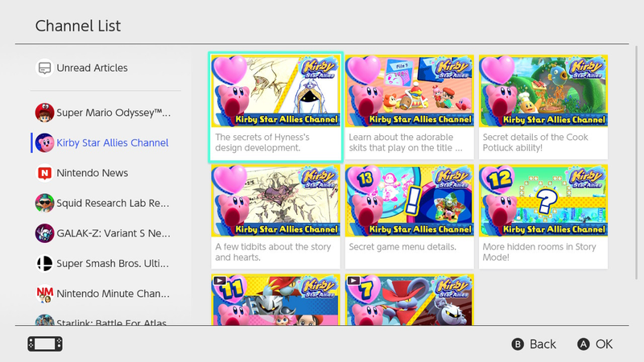Click 'Secret game menu details.' caption
Image resolution: width=644 pixels, height=362 pixels.
[402, 247]
